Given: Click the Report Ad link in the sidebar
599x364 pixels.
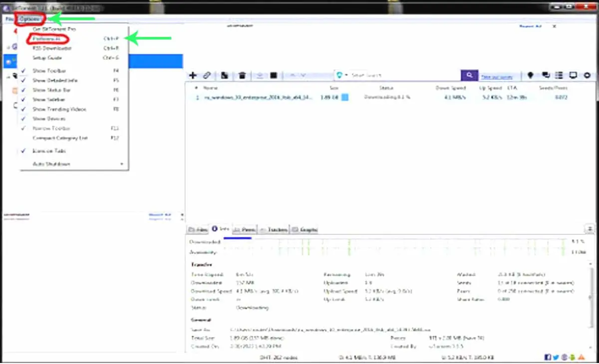Looking at the screenshot, I should pyautogui.click(x=160, y=214).
